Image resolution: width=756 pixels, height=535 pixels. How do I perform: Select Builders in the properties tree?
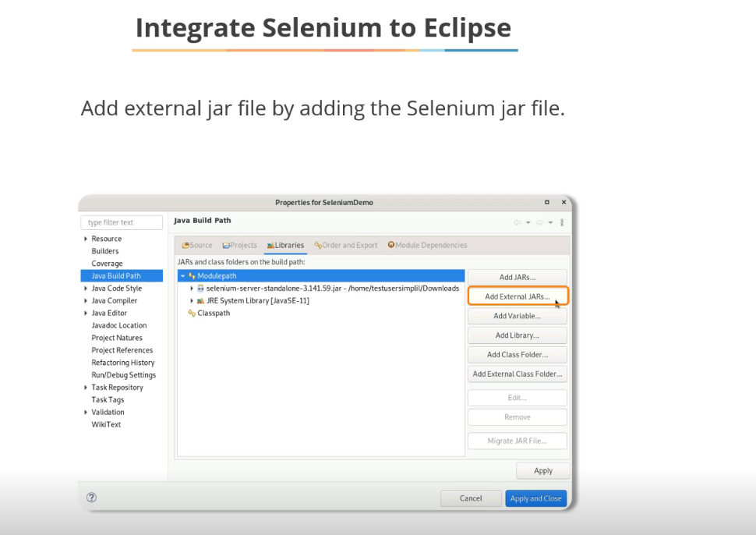click(x=105, y=251)
